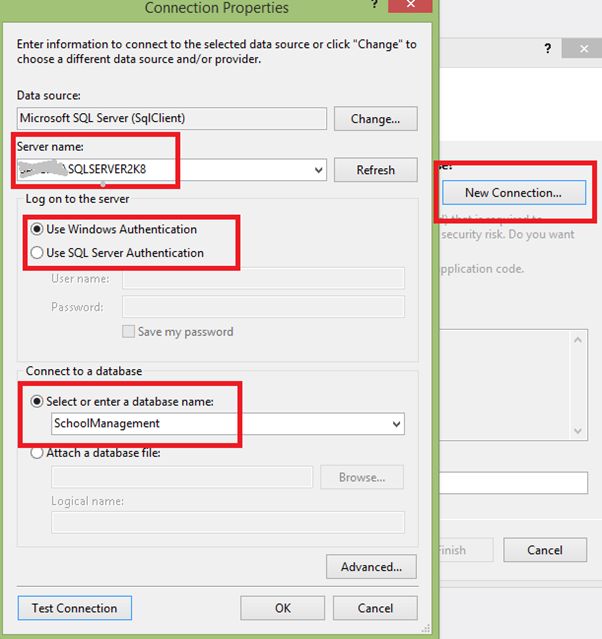The height and width of the screenshot is (639, 602).
Task: Pick the Attach a database file option
Action: [38, 452]
